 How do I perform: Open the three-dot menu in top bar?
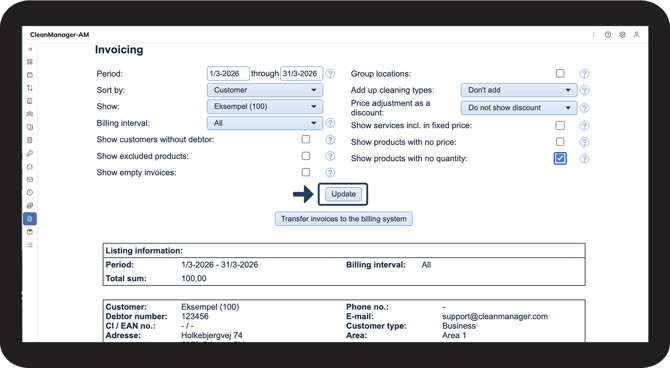[593, 35]
